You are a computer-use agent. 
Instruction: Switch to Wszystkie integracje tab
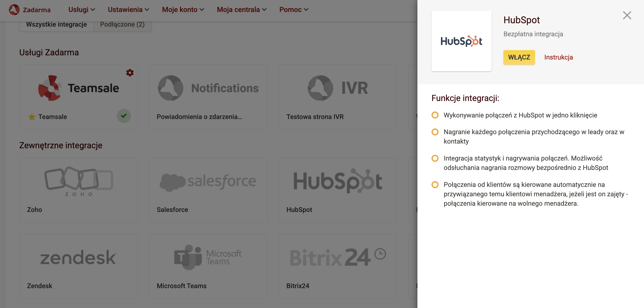[56, 25]
